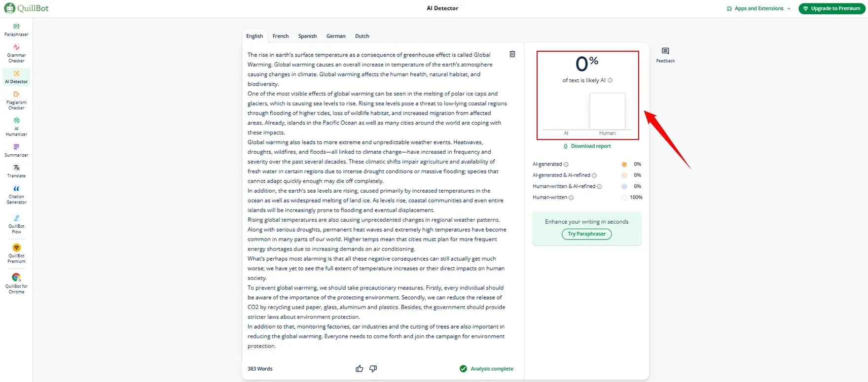The height and width of the screenshot is (382, 868).
Task: Click the 'AI Detector' page title
Action: coord(442,8)
